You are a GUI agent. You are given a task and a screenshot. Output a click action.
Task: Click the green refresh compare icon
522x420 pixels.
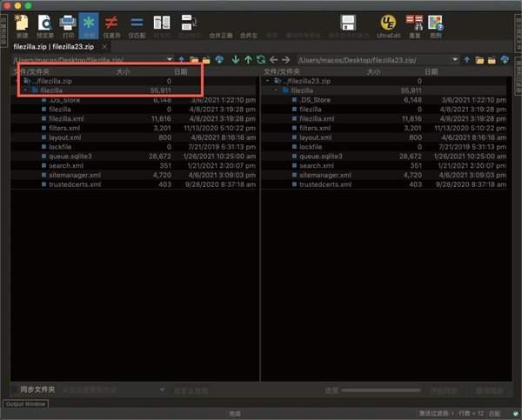coord(261,60)
